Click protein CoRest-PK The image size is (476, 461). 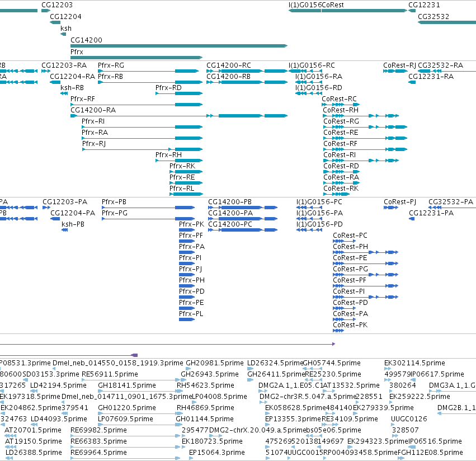(338, 331)
